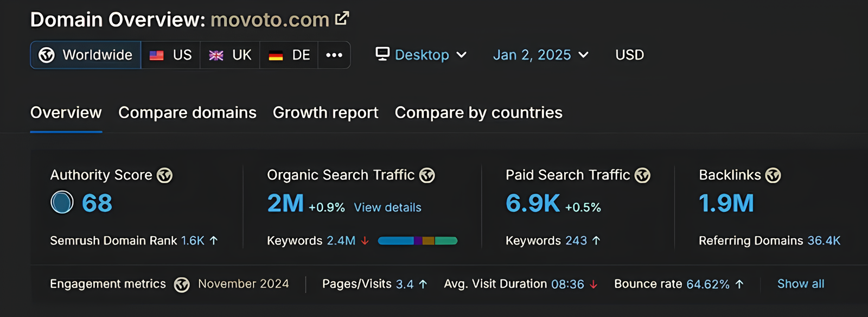Select the US region option
868x317 pixels.
click(x=171, y=55)
